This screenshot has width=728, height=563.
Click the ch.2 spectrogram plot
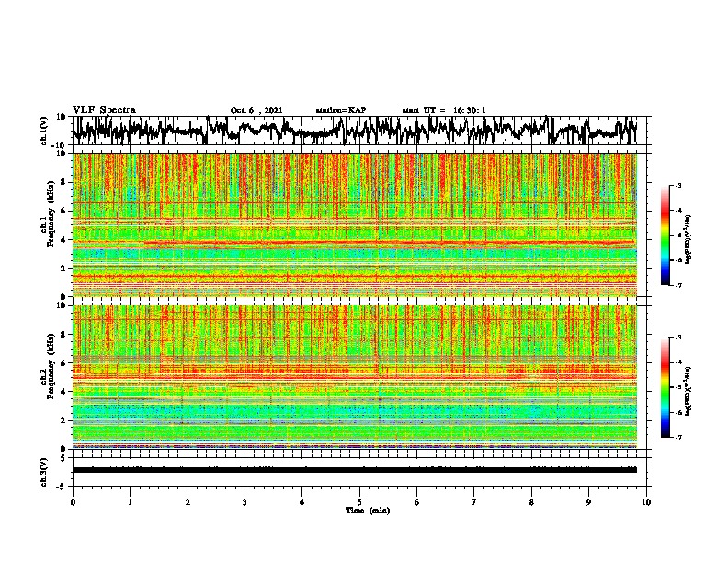click(355, 377)
